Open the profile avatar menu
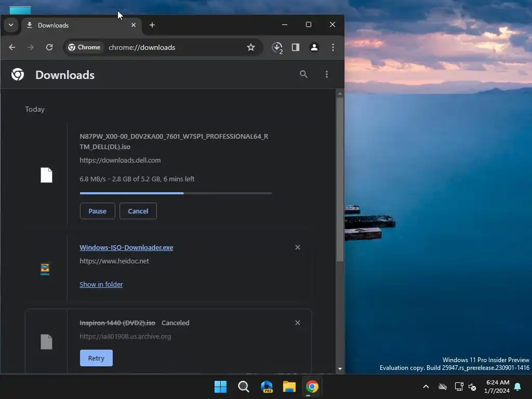 tap(314, 47)
